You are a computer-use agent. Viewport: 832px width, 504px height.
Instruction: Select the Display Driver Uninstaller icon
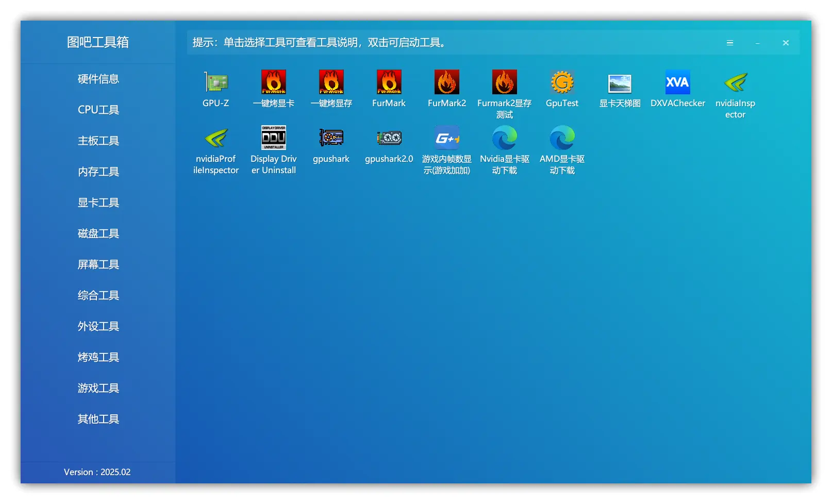tap(274, 138)
